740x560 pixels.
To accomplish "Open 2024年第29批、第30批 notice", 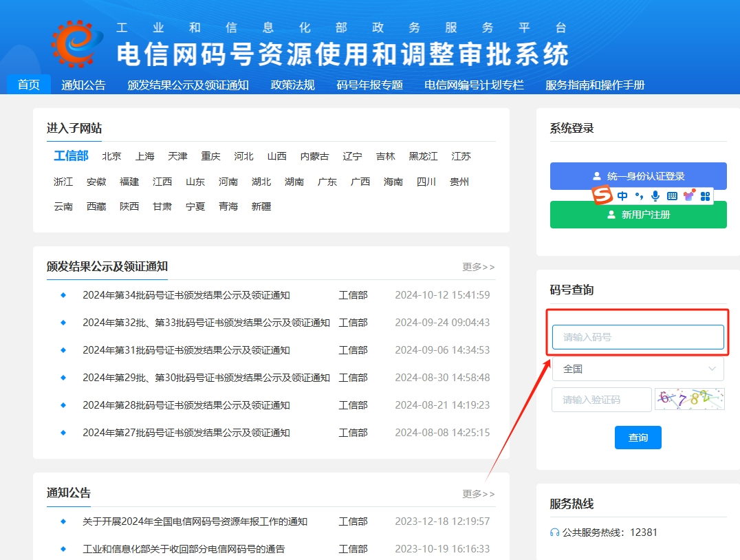I will 206,378.
